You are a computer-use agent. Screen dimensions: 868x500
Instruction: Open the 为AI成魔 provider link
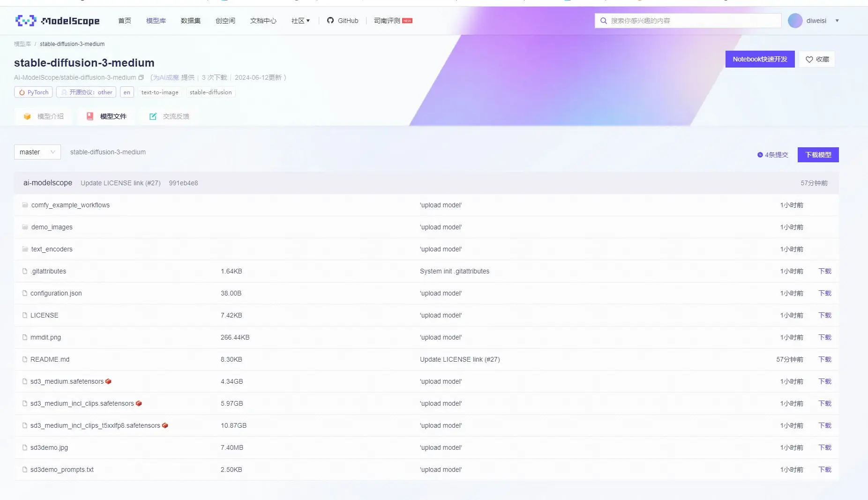tap(166, 77)
